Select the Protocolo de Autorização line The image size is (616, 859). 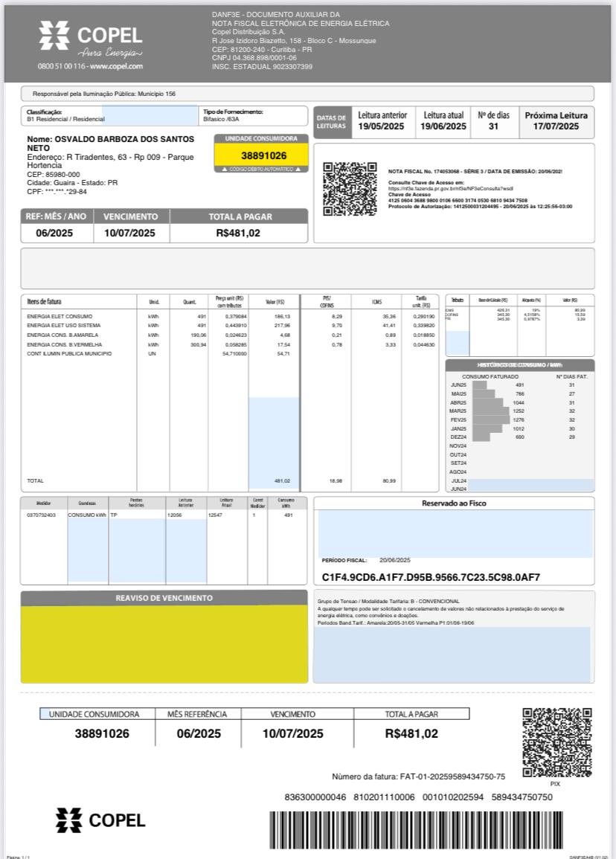tap(480, 207)
